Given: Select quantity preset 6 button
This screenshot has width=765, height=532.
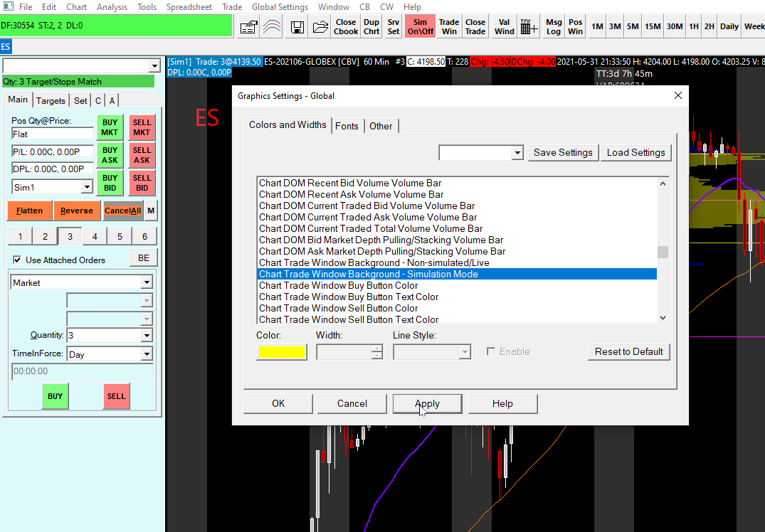Looking at the screenshot, I should [x=144, y=237].
